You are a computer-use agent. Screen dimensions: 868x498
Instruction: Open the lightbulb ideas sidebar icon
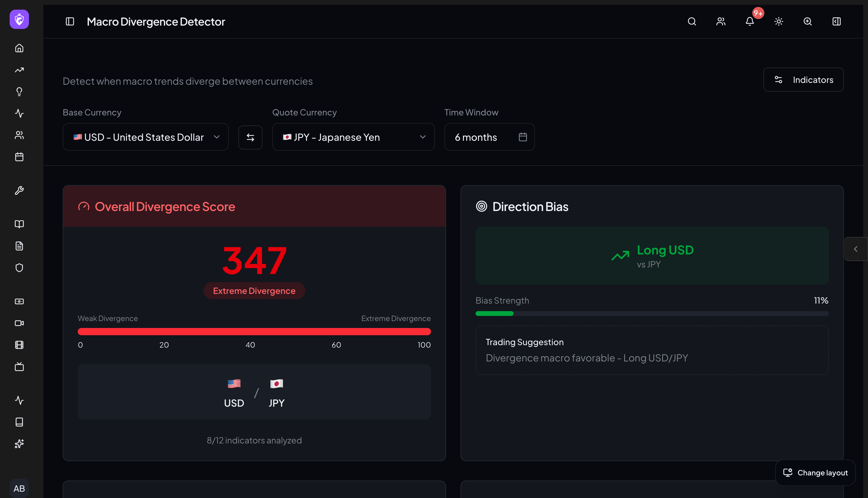coord(19,92)
